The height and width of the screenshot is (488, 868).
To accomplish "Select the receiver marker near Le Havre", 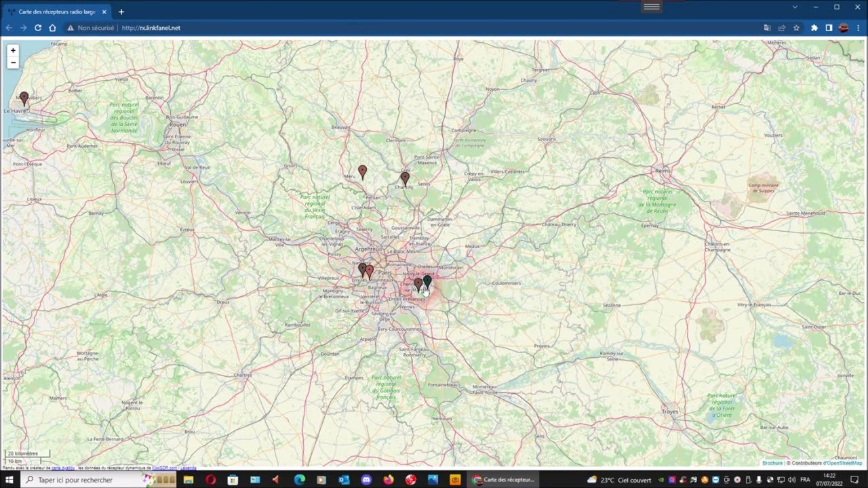I will pos(24,98).
